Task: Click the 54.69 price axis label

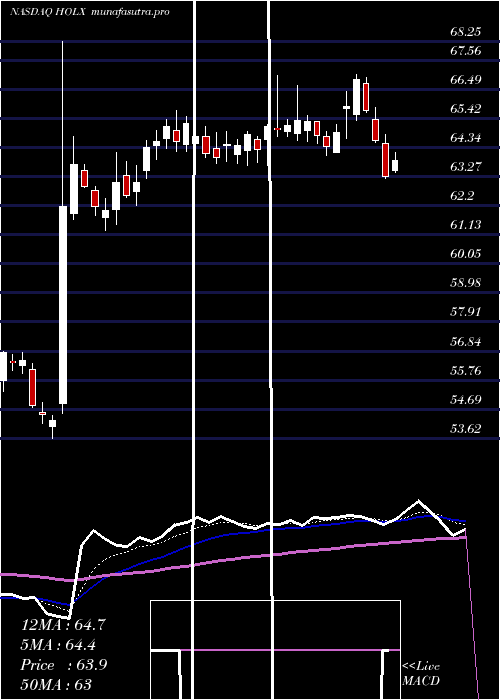Action: (466, 399)
